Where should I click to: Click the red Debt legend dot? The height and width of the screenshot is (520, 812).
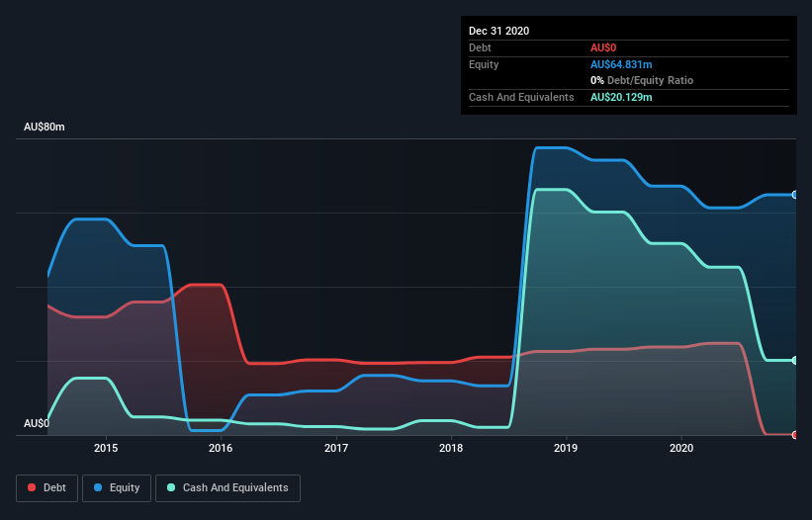pos(32,487)
